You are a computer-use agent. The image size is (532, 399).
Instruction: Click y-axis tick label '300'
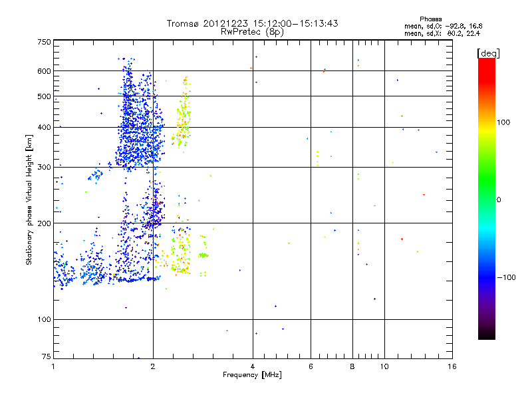point(44,168)
